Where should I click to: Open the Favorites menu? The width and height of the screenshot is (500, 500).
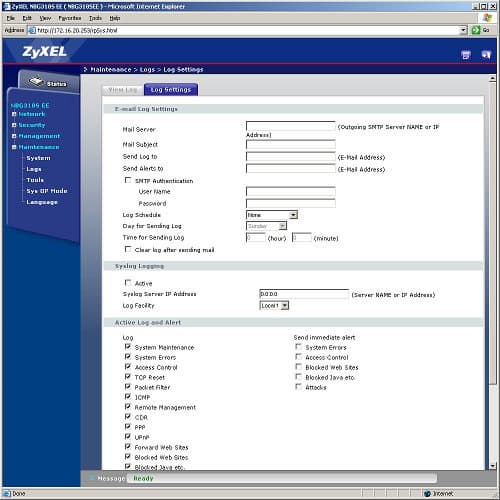pos(70,18)
